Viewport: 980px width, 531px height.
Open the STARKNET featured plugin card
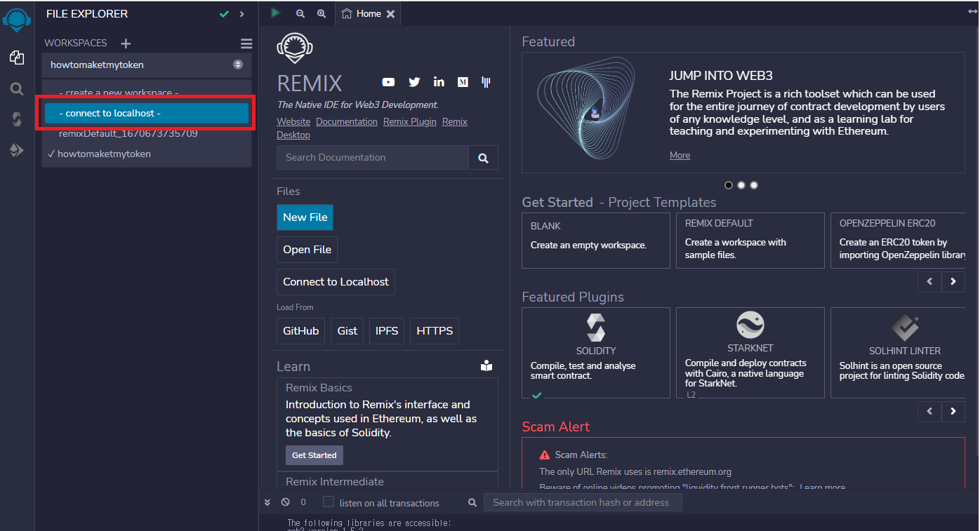click(750, 353)
